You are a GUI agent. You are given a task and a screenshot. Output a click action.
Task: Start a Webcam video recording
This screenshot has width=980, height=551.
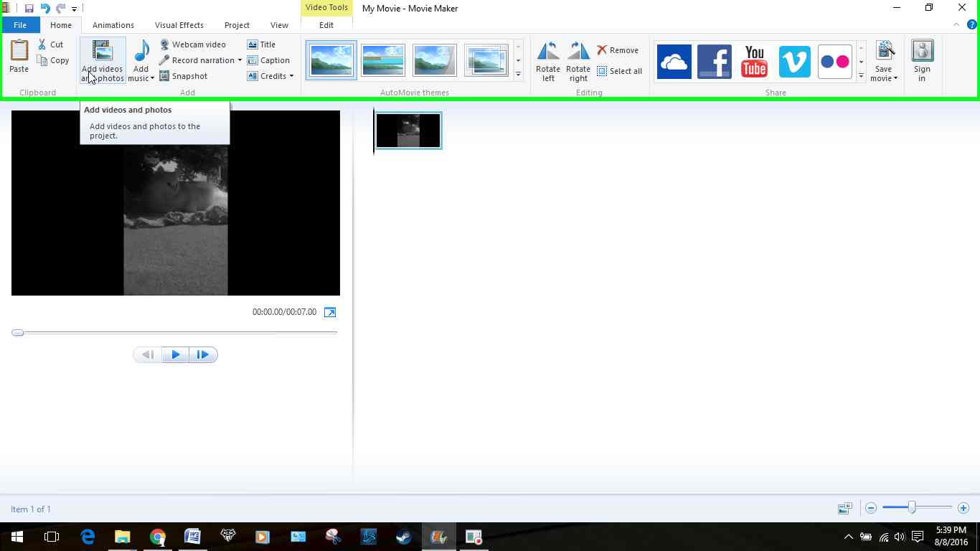click(192, 44)
